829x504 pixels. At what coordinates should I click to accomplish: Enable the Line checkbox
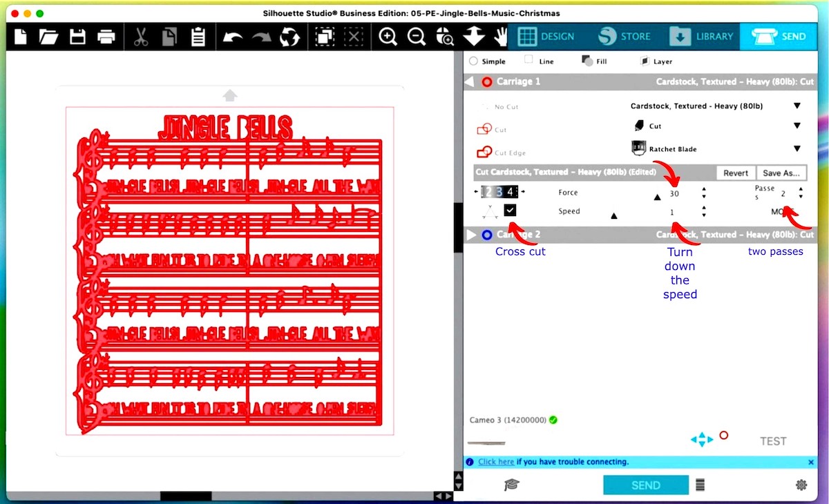coord(528,60)
